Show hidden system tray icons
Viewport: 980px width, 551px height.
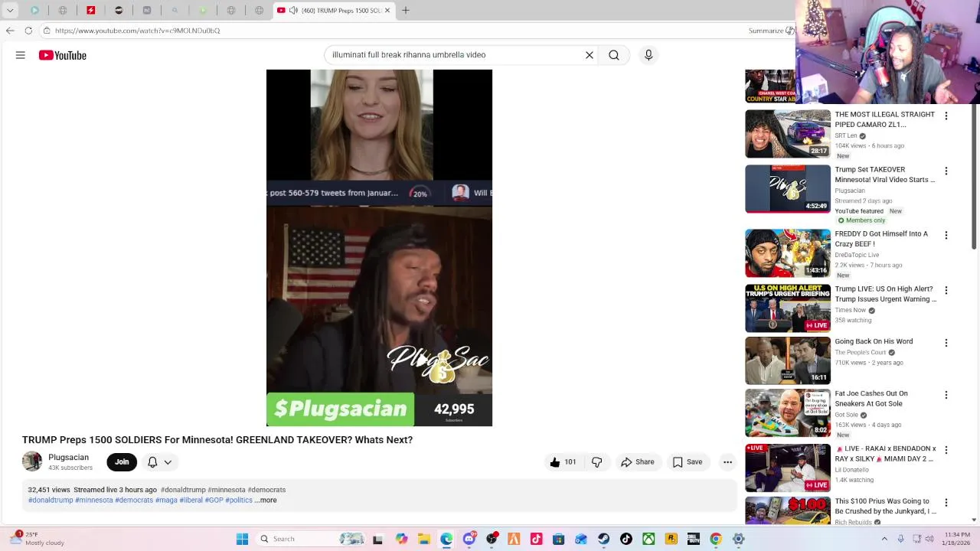[884, 539]
